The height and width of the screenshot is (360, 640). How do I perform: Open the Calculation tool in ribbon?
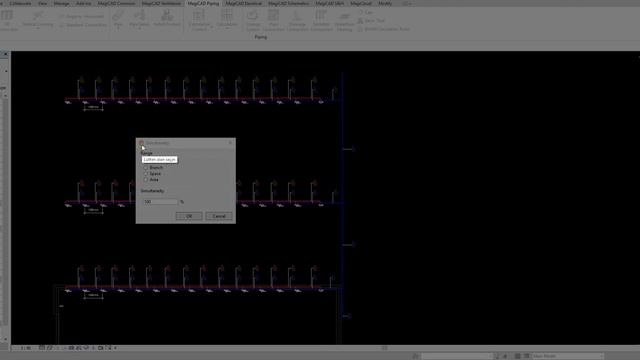(x=227, y=20)
